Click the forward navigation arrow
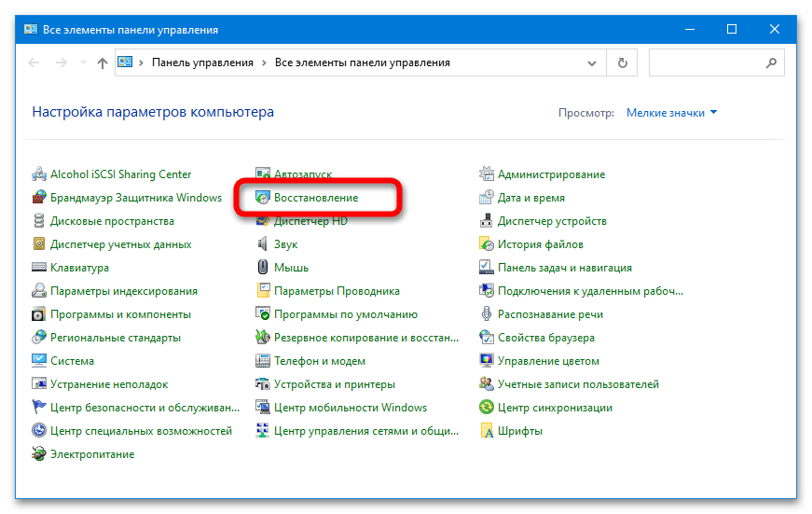 pos(62,63)
